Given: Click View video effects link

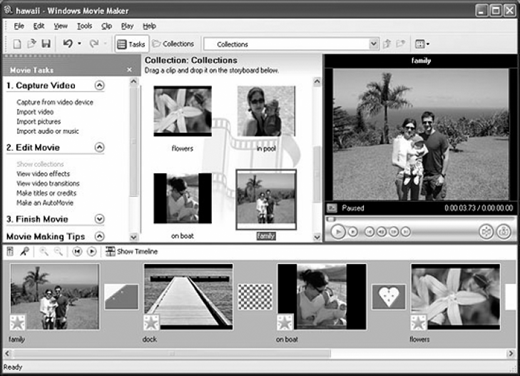Looking at the screenshot, I should coord(43,174).
